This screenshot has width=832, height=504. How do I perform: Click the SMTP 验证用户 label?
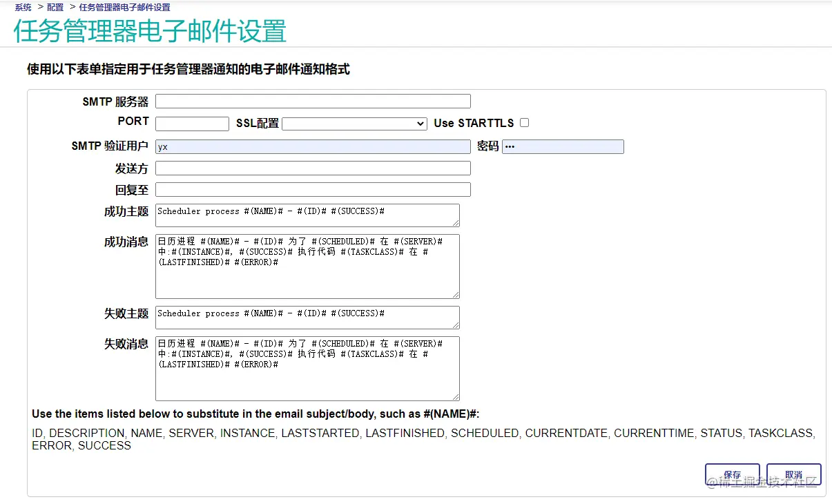click(110, 146)
